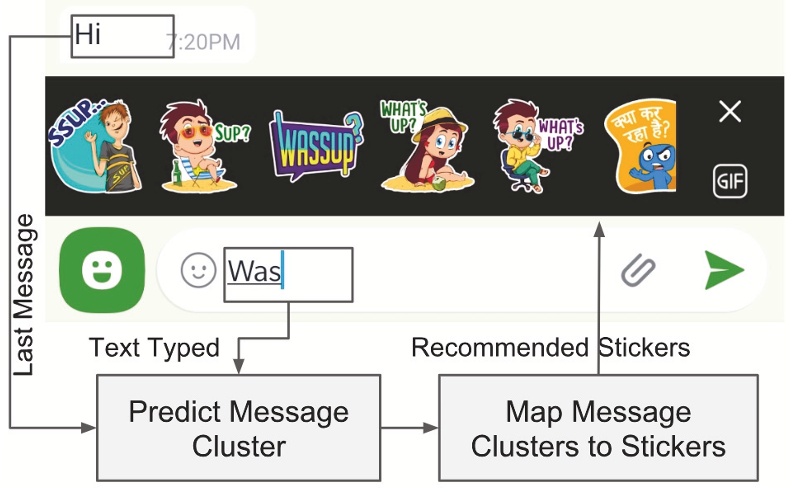
Task: Choose the "What's up?" boy in chair sticker
Action: point(531,146)
